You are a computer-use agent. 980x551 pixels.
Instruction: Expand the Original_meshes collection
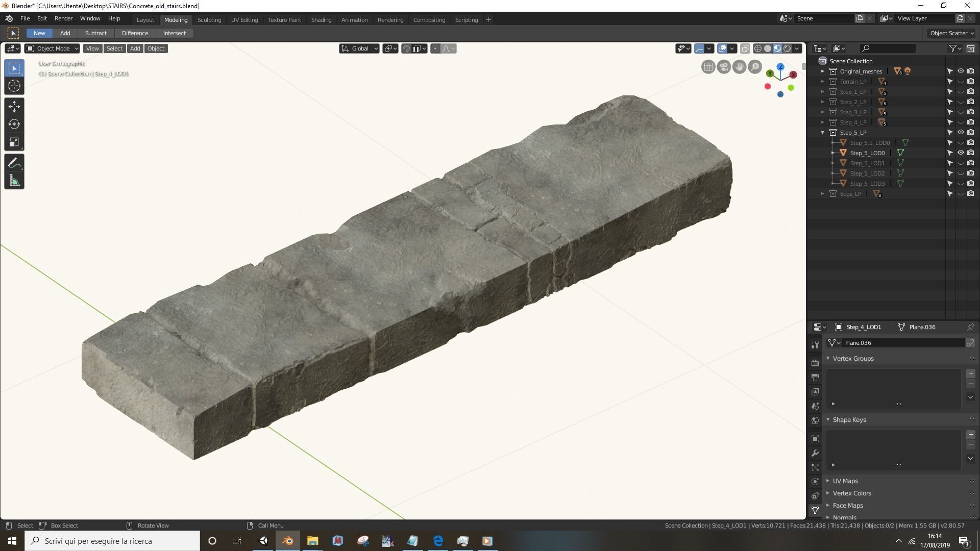click(x=823, y=71)
